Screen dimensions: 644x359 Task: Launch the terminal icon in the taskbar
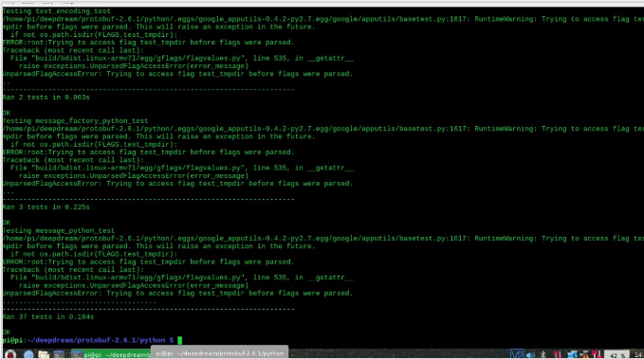59,354
